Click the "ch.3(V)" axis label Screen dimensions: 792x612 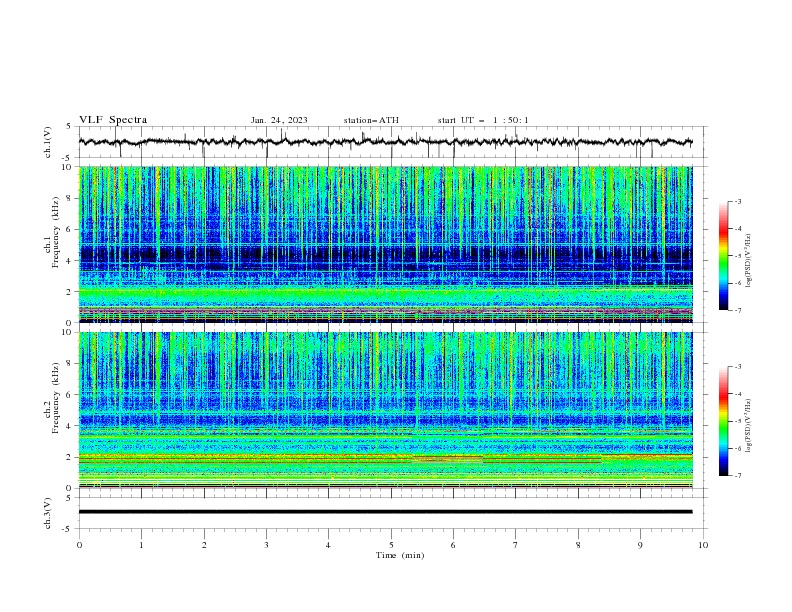click(48, 513)
